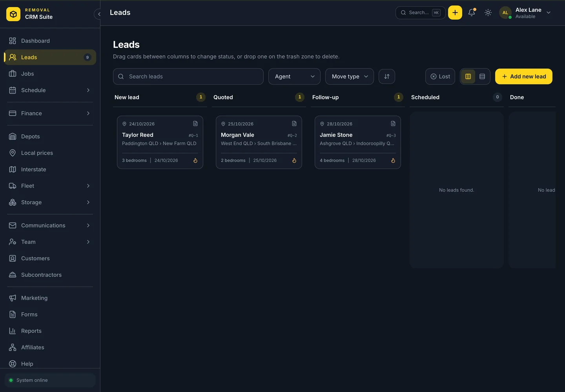The image size is (565, 392).
Task: Expand the Fleet submenu chevron
Action: pos(88,186)
